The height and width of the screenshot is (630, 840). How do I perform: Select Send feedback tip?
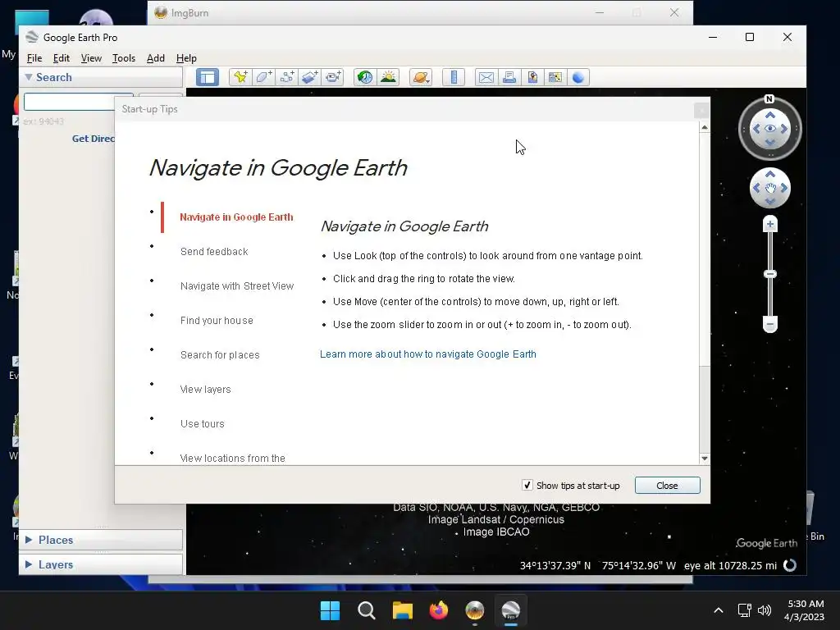pos(214,252)
